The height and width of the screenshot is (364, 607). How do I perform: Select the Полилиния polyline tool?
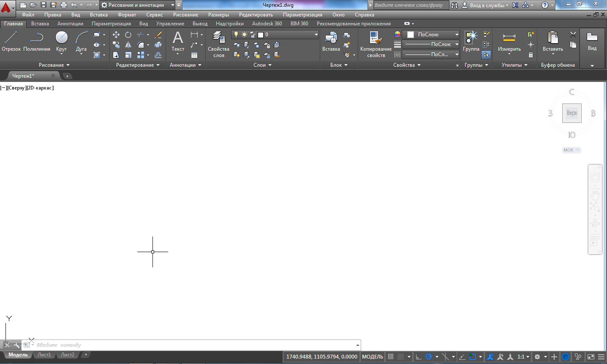coord(37,41)
